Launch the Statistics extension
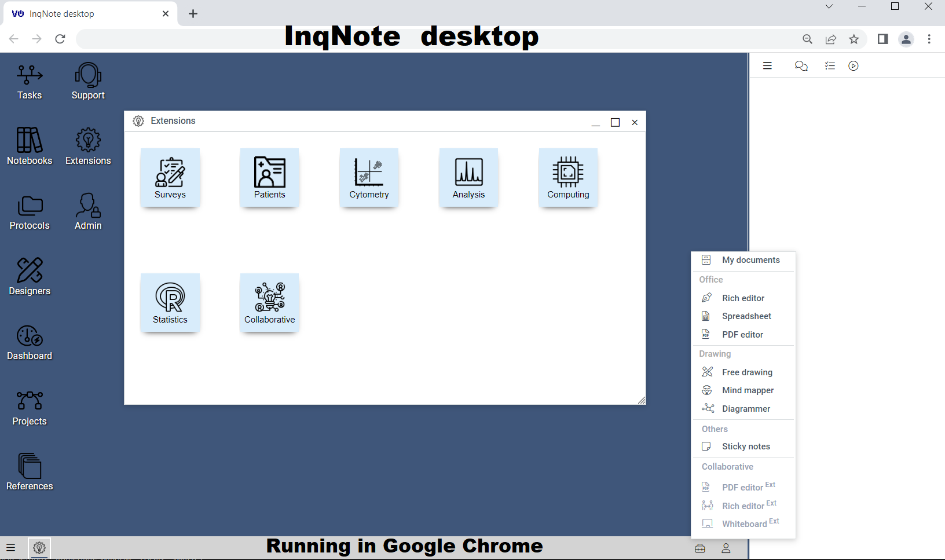945x560 pixels. click(x=170, y=302)
